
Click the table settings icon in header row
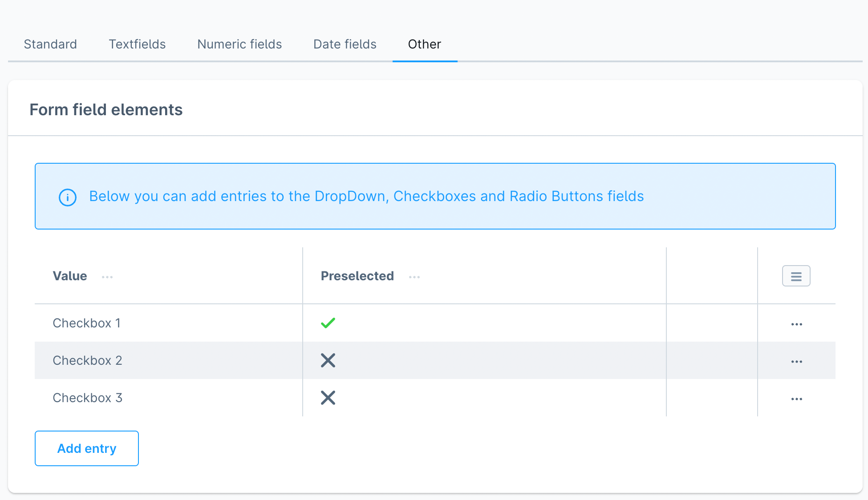point(796,276)
